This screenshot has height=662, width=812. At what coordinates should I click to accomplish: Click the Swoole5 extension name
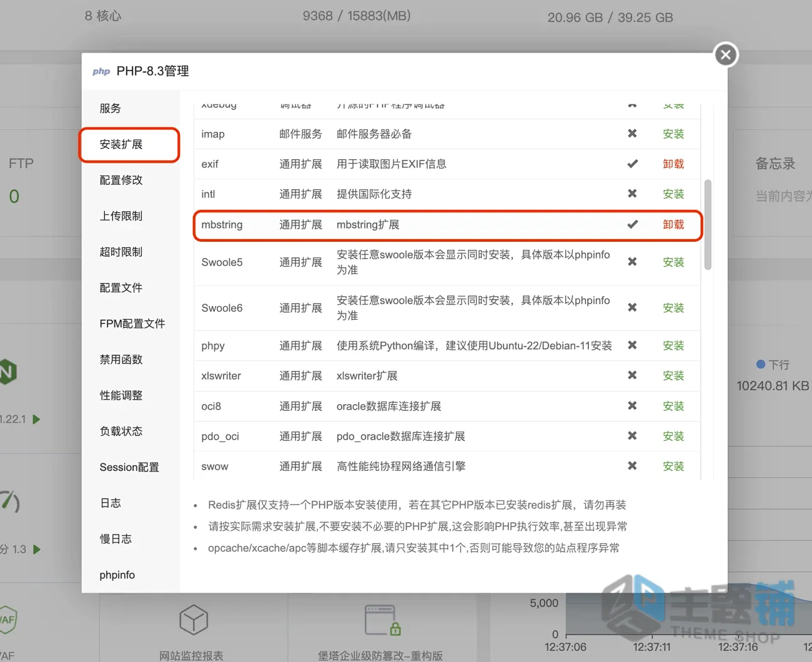(x=222, y=262)
